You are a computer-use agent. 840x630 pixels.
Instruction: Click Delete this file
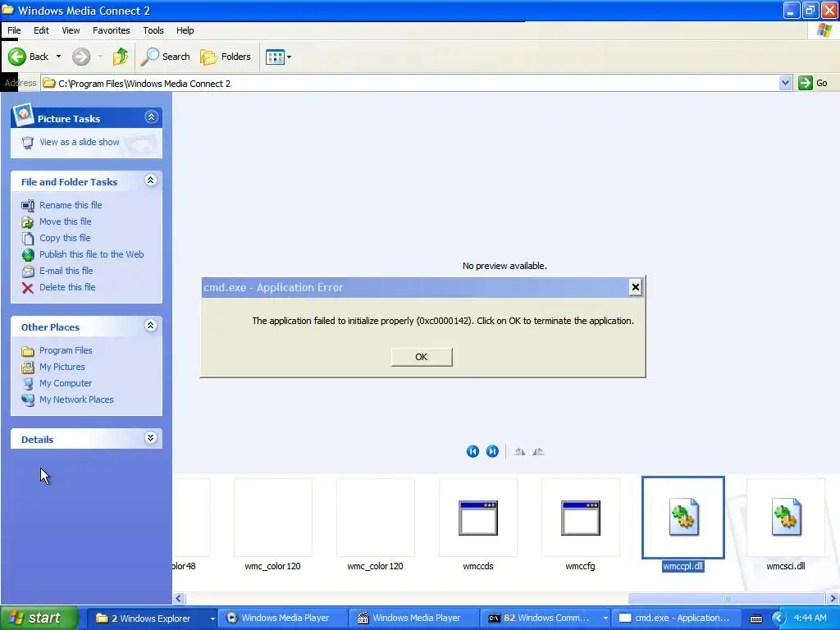click(x=67, y=287)
